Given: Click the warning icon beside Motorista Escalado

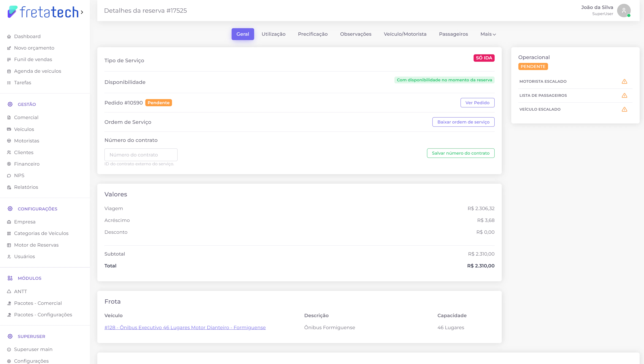Looking at the screenshot, I should tap(624, 82).
